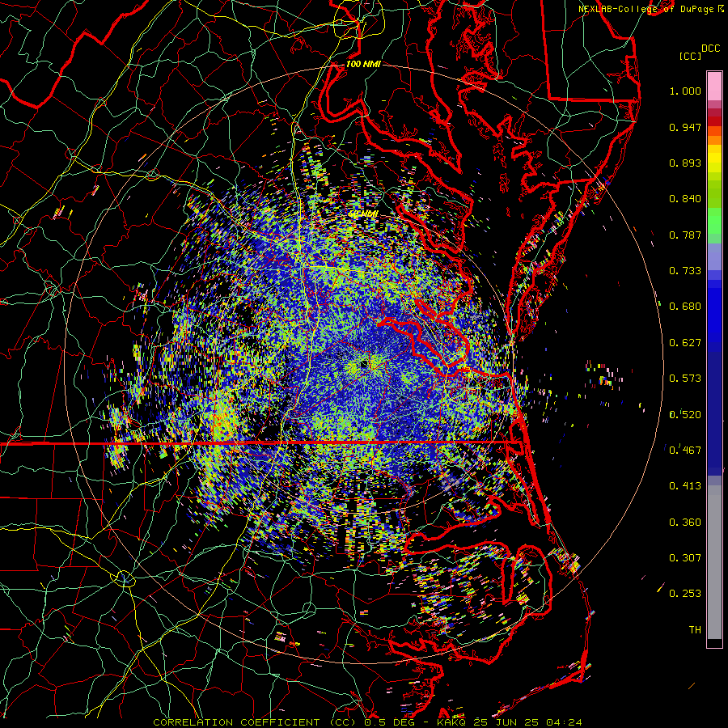Click the 0.253 scale value
728x728 pixels.
(685, 594)
